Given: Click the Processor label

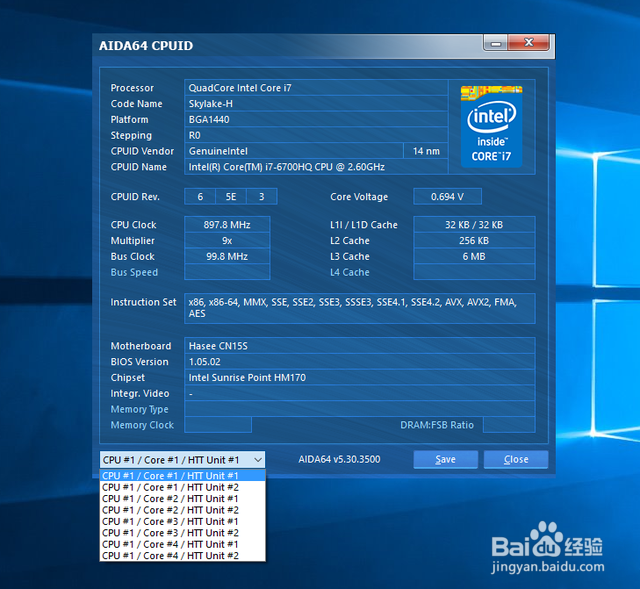Looking at the screenshot, I should point(132,88).
